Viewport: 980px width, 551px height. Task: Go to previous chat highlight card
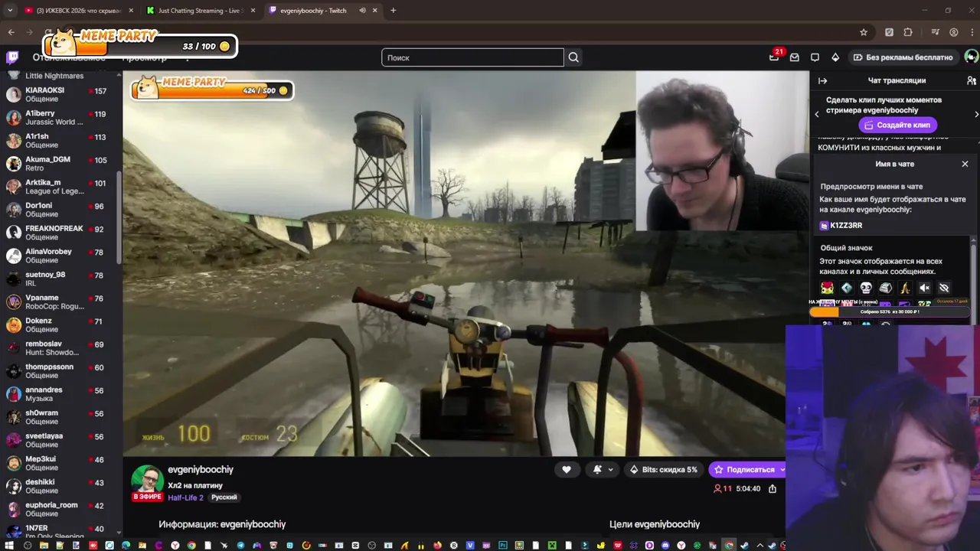[x=817, y=114]
